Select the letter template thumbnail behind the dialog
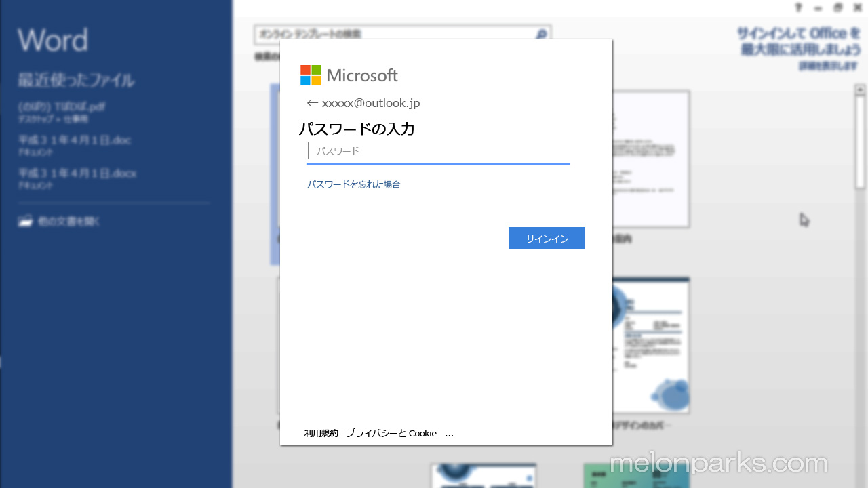The width and height of the screenshot is (868, 488). (x=651, y=159)
